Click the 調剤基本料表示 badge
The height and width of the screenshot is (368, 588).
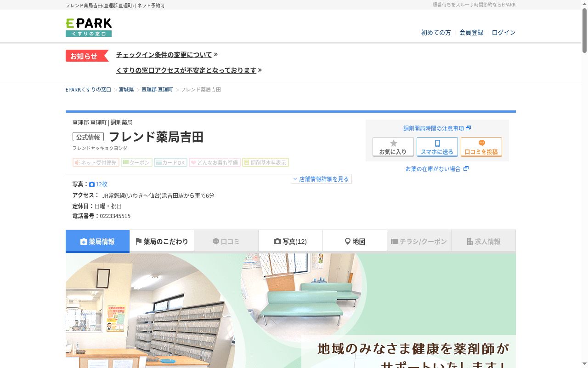[266, 162]
